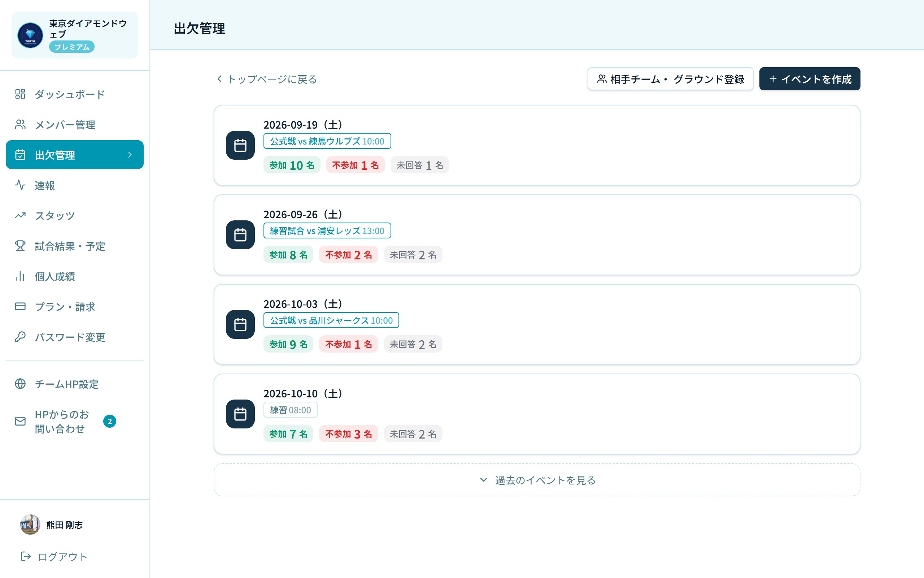Open ダッシュボード in the sidebar

[75, 94]
